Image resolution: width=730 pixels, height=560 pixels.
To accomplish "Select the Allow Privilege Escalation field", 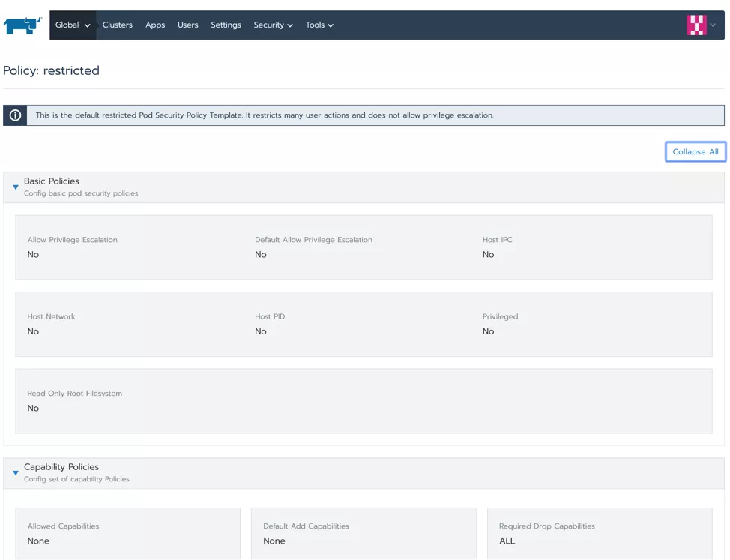I will (73, 240).
